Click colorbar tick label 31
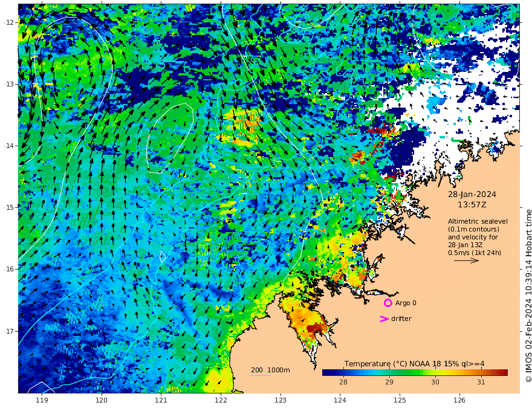 [x=481, y=382]
